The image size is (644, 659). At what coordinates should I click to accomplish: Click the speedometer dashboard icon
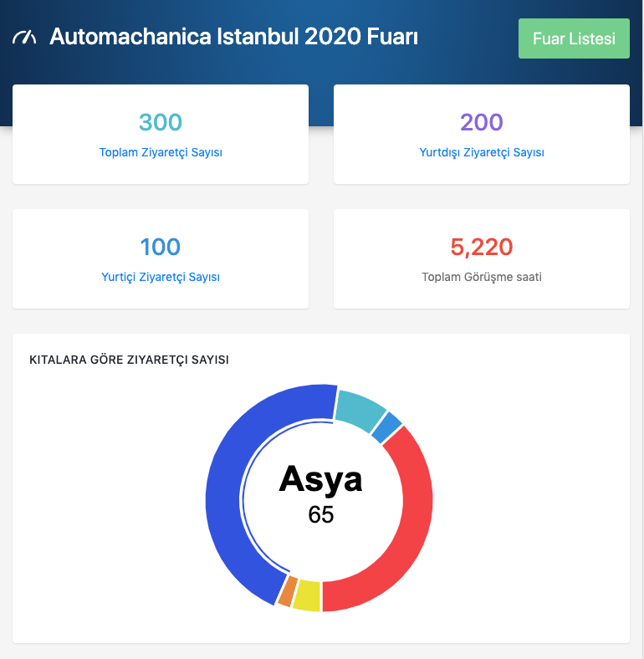25,38
